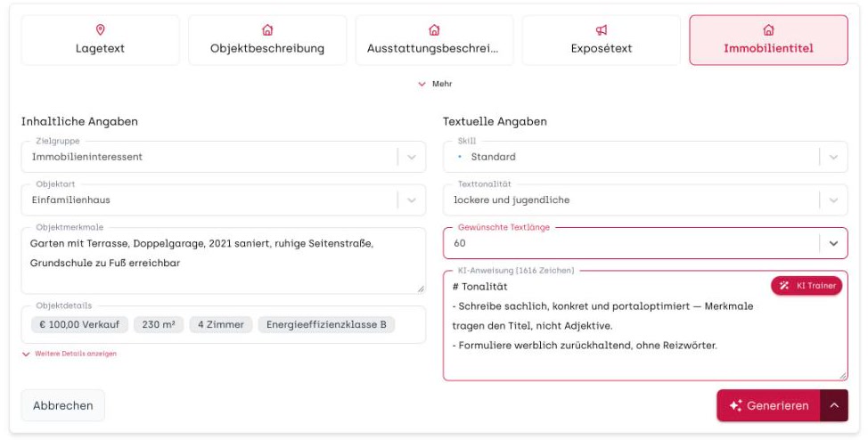Click the location pin icon above Lagetext

coord(100,30)
